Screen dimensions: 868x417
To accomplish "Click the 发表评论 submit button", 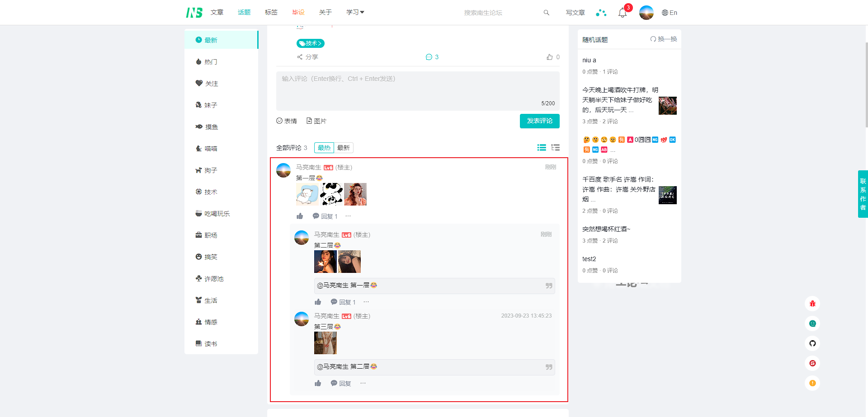I will pos(539,121).
